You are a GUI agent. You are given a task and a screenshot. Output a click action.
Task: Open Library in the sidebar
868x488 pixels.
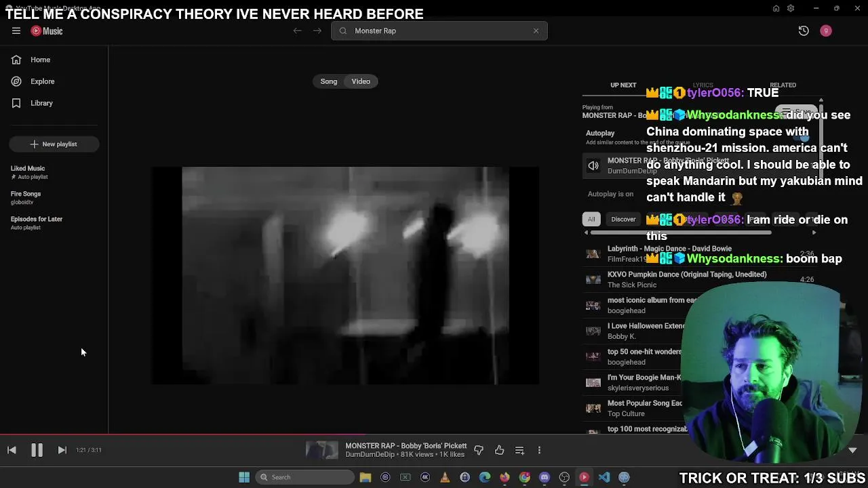coord(54,103)
